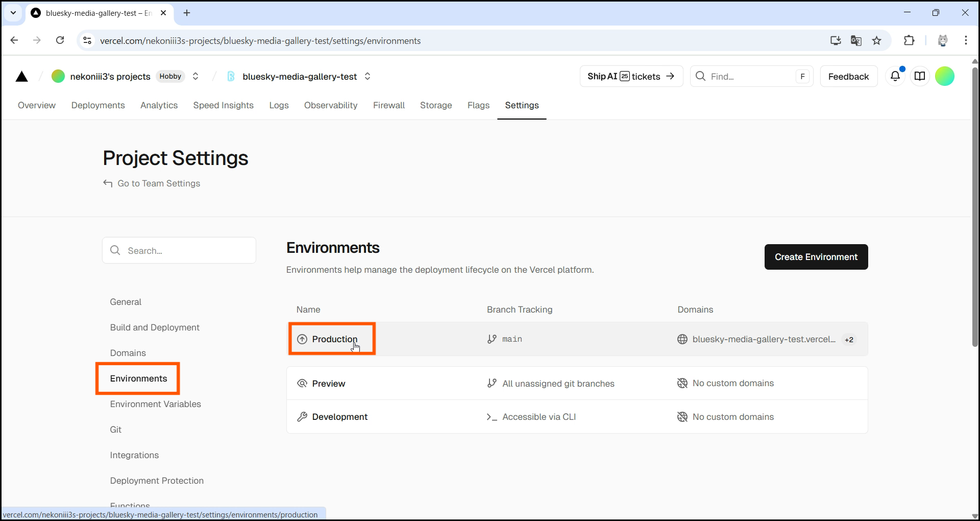Open the user avatar menu
The image size is (980, 521).
click(945, 76)
